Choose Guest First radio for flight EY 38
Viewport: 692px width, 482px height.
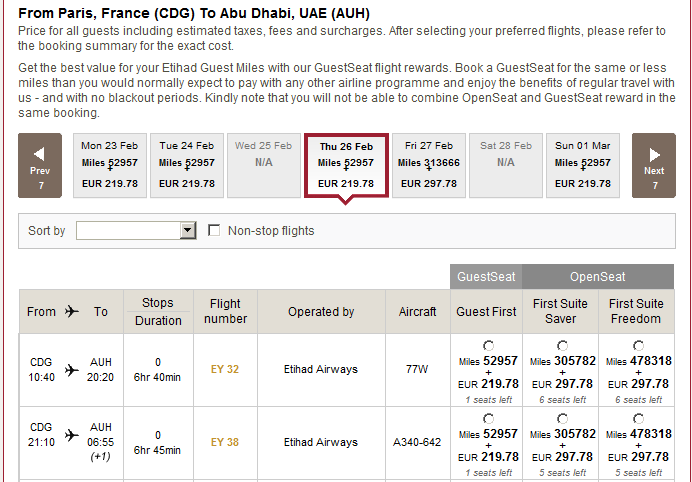tap(487, 418)
